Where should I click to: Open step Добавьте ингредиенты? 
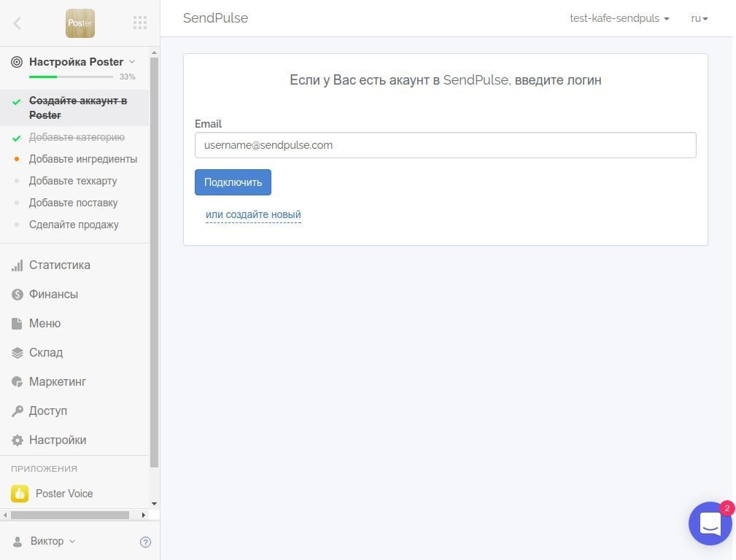tap(83, 159)
